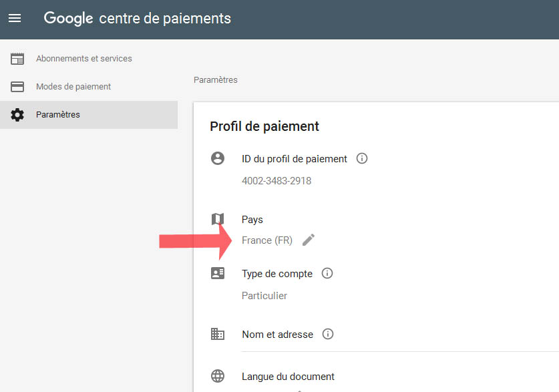
Task: Click the Langue du document globe icon
Action: click(218, 376)
